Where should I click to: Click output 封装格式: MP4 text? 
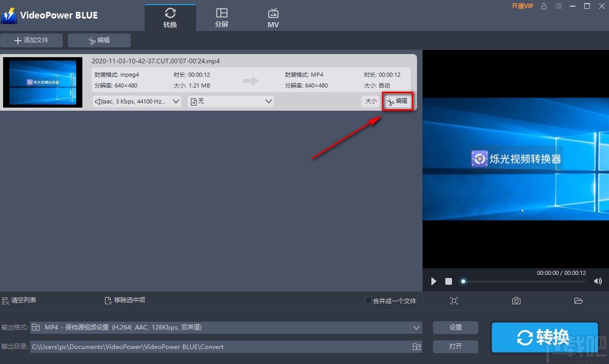[x=304, y=75]
